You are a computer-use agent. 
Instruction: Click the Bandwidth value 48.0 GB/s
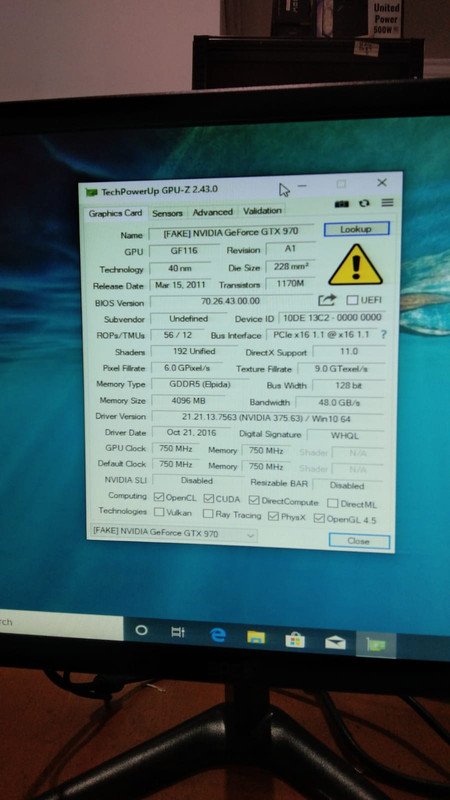(x=340, y=403)
